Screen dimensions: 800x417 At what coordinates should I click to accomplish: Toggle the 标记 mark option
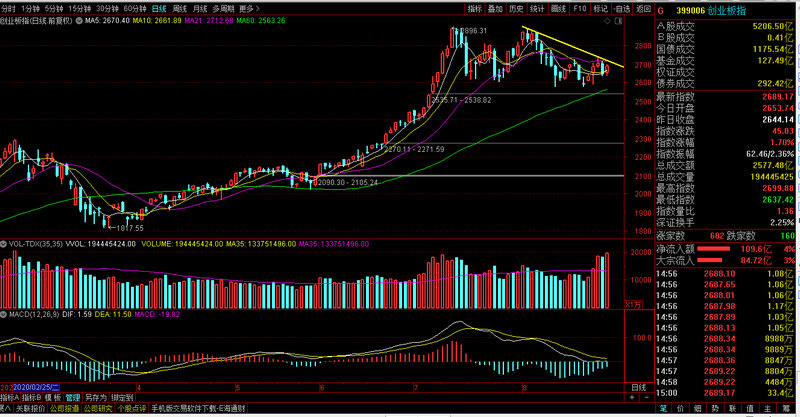click(600, 8)
